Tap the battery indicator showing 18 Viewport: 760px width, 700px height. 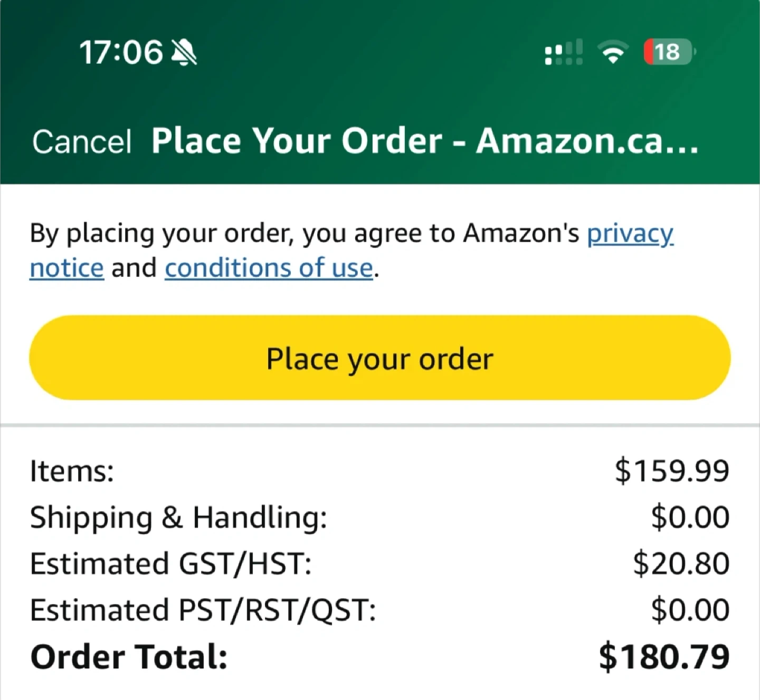(x=669, y=52)
